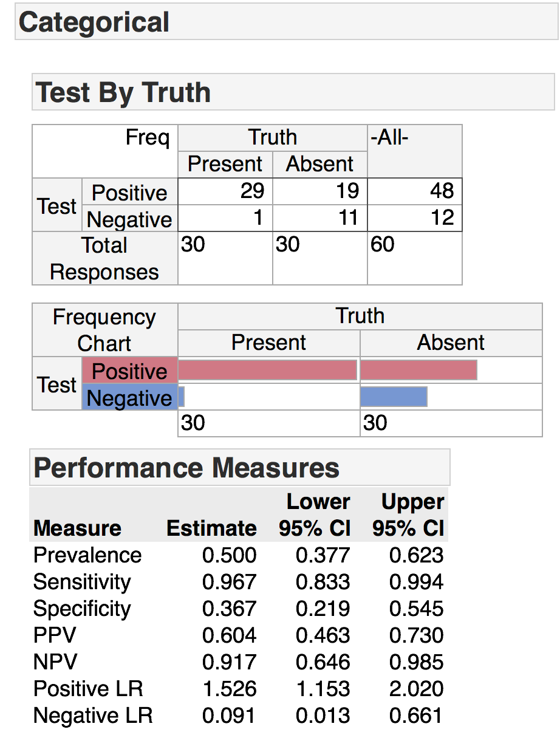This screenshot has width=560, height=735.
Task: Collapse the Performance Measures header
Action: 186,468
